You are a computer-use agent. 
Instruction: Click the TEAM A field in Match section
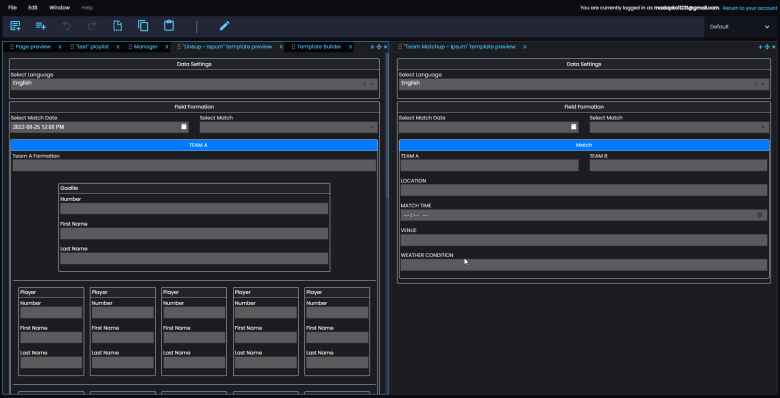(x=489, y=165)
